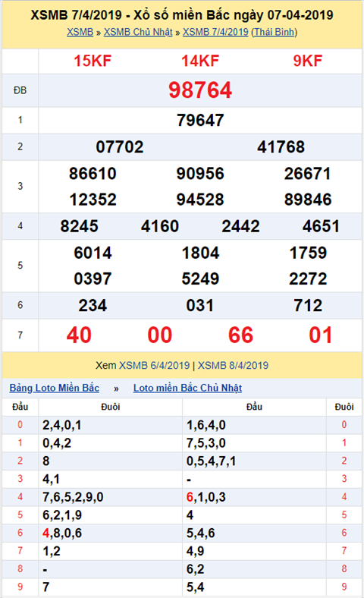Click the 9KF ticket code
Image resolution: width=364 pixels, height=598 pixels.
(x=308, y=61)
